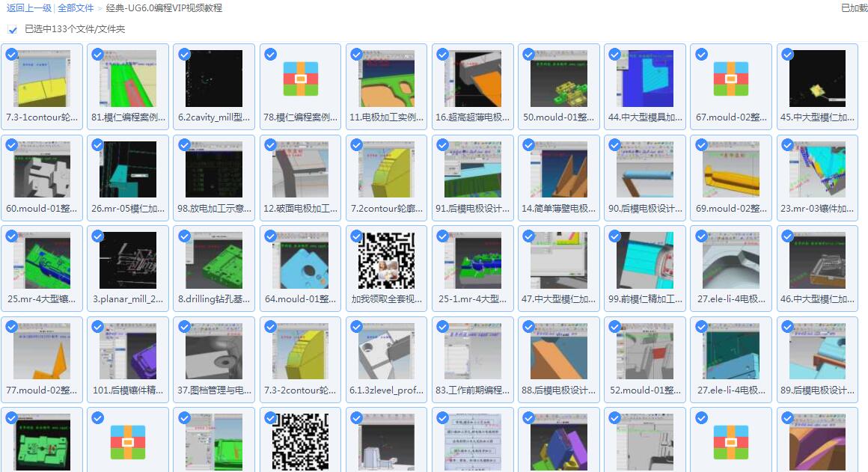This screenshot has width=868, height=472.
Task: Click the 6.1.3zlevel_prof file name label
Action: 386,390
